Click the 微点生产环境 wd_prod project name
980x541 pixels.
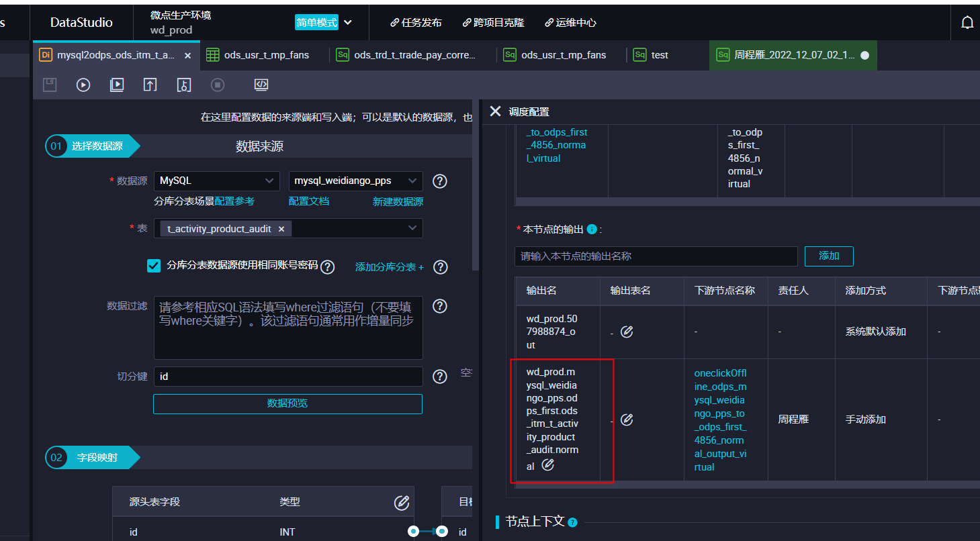coord(181,23)
